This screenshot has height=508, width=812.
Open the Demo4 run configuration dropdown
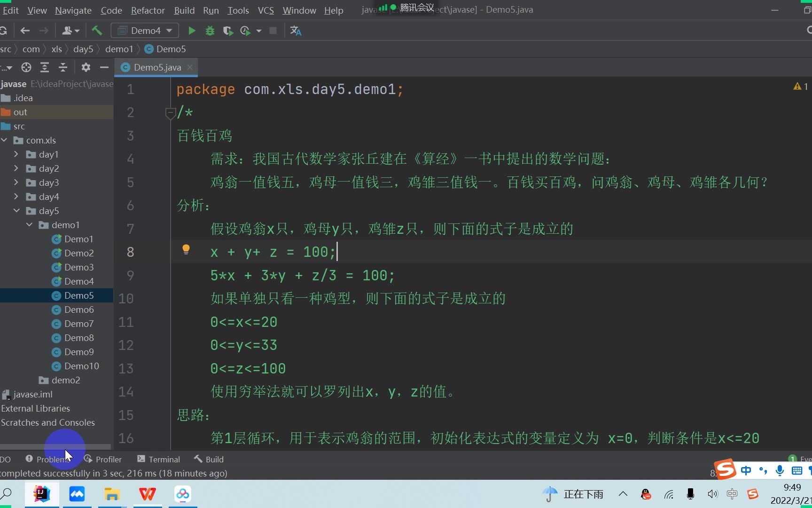[x=145, y=31]
